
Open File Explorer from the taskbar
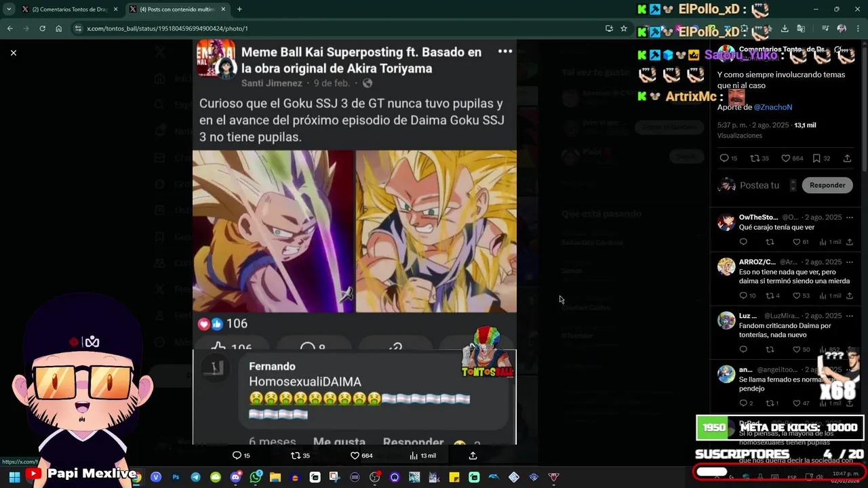coord(275,477)
